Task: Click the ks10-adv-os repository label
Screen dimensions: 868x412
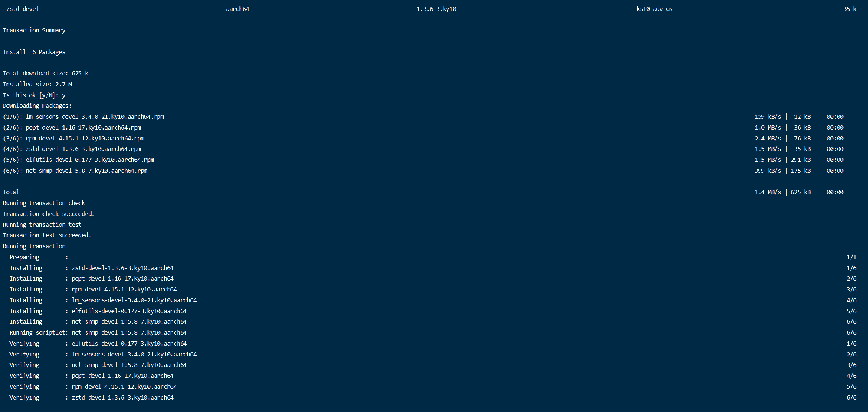Action: (654, 9)
